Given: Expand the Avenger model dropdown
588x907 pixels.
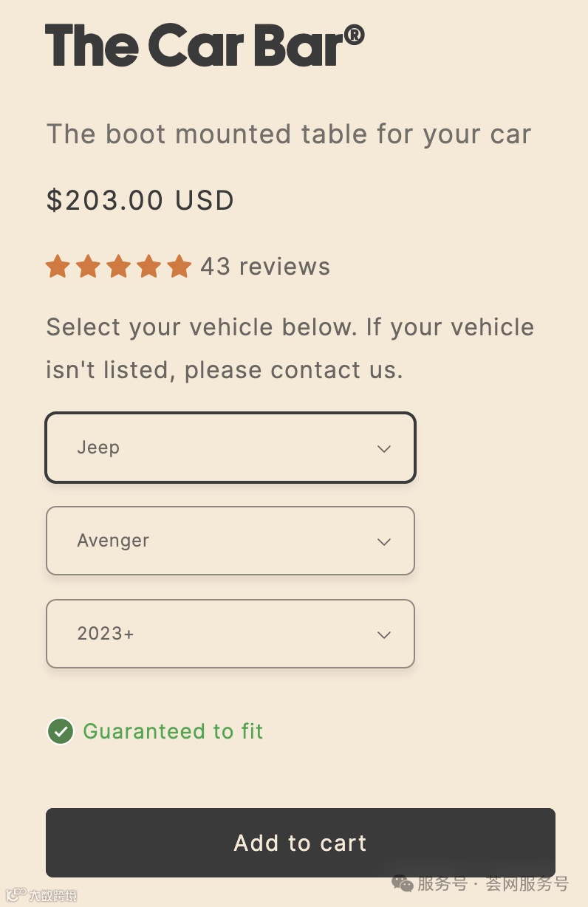Looking at the screenshot, I should point(230,541).
